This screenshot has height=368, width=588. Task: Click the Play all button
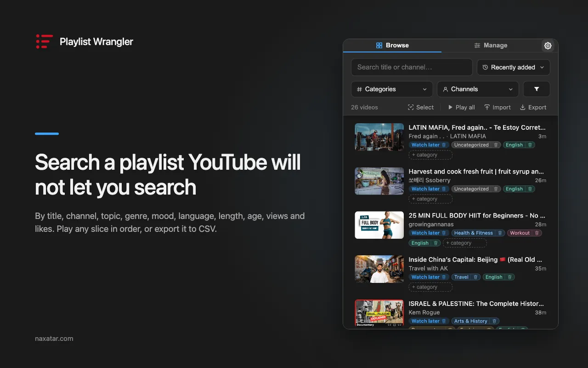point(461,107)
